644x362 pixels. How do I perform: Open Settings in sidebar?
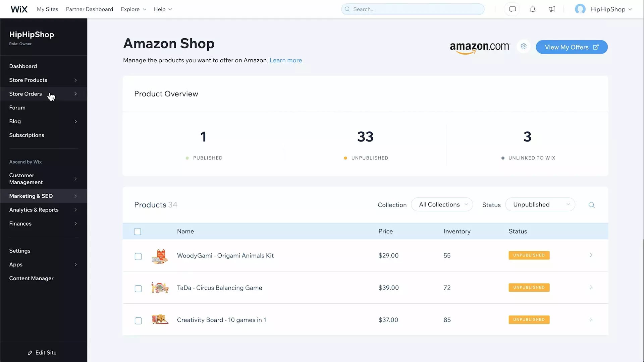tap(20, 251)
